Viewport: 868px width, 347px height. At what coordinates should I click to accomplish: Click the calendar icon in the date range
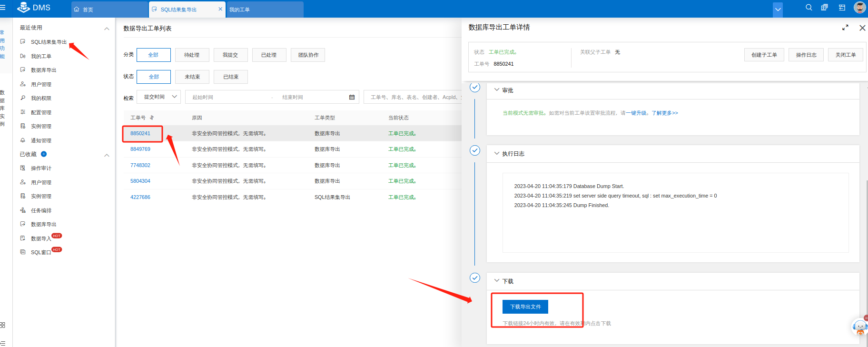point(352,97)
